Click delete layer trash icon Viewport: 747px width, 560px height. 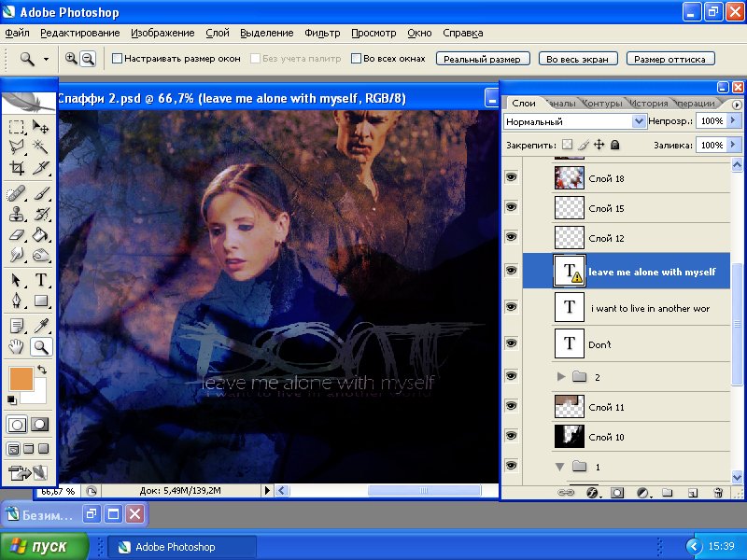(717, 492)
